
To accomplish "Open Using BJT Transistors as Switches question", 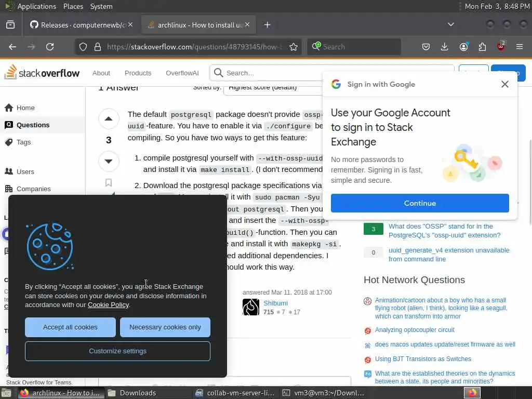I will click(423, 358).
